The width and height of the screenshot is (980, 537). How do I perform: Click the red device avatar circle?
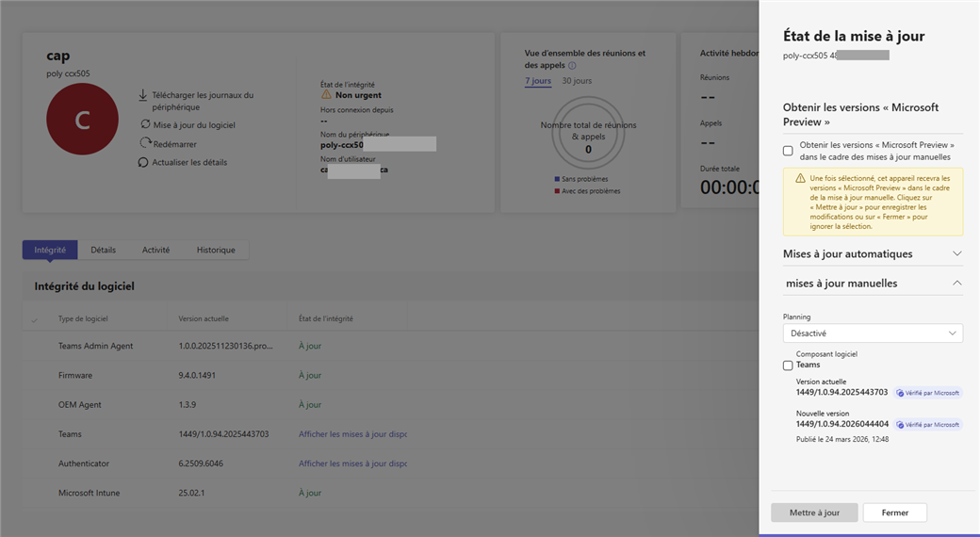point(82,120)
